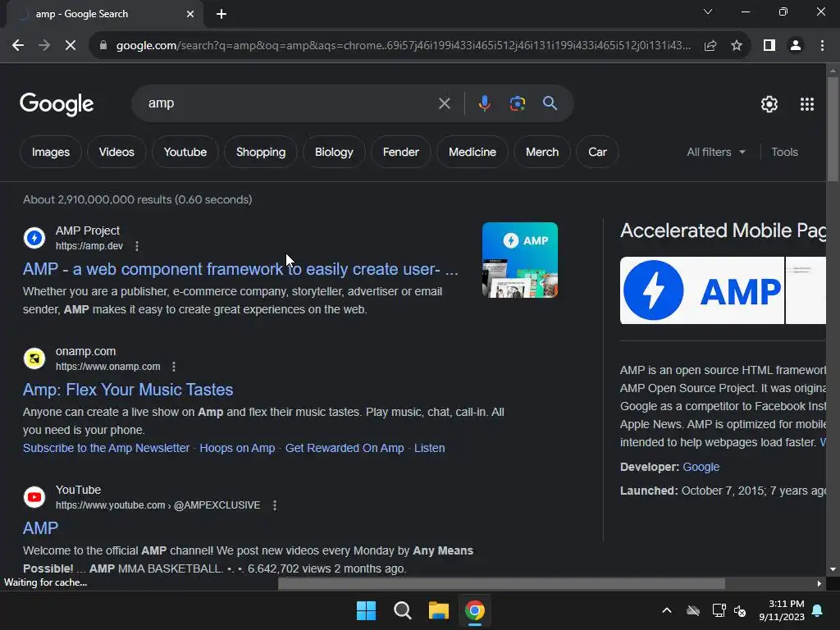Open Amp: Flex Your Music Tastes link
Viewport: 840px width, 630px height.
(128, 390)
